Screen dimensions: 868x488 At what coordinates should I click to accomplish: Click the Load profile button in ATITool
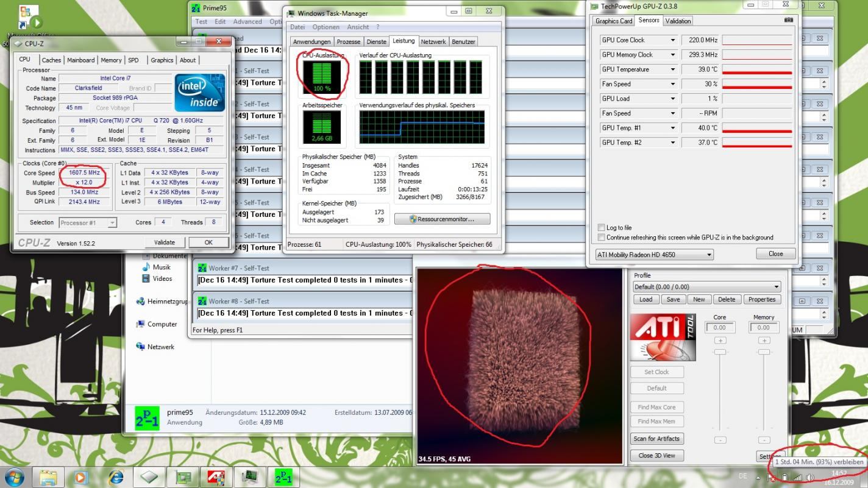(x=646, y=299)
